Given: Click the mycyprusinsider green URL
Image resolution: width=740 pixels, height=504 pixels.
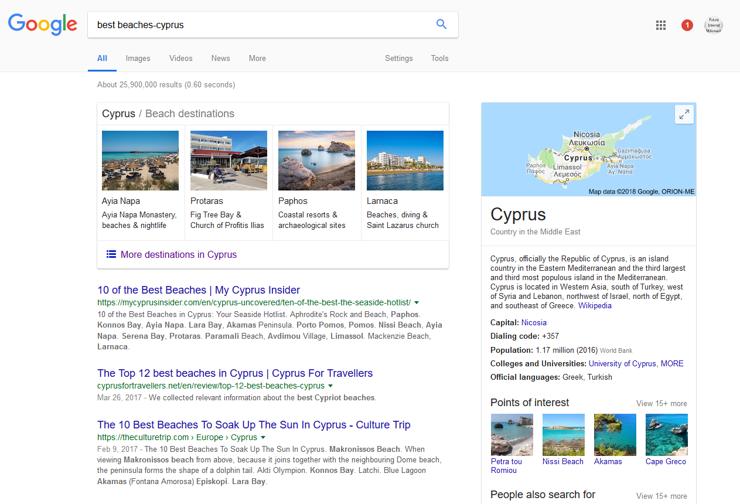Looking at the screenshot, I should (x=254, y=302).
